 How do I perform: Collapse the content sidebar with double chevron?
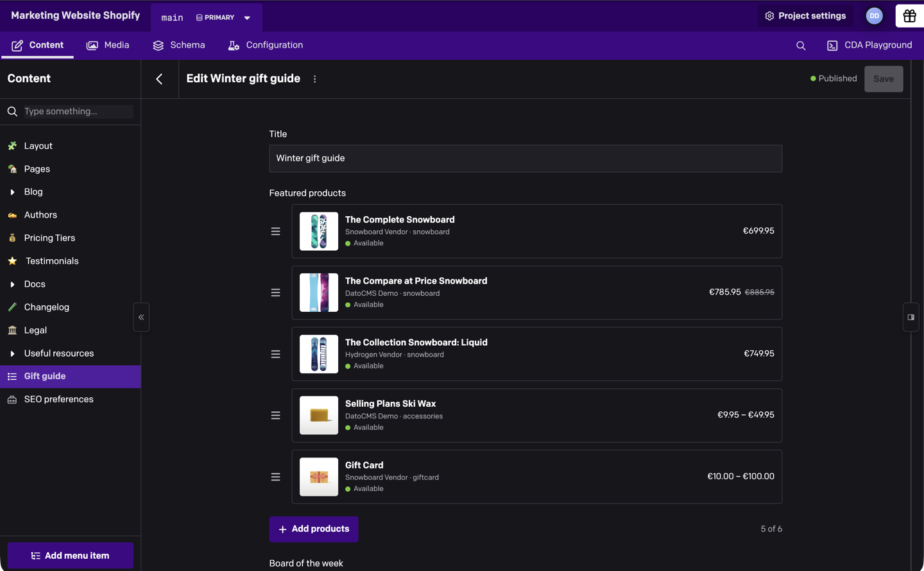click(x=141, y=317)
